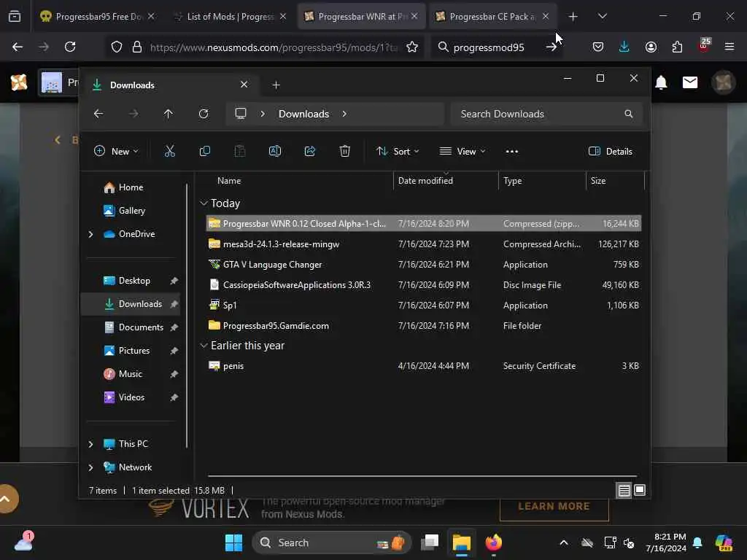
Task: Show hidden system tray icons
Action: (564, 542)
